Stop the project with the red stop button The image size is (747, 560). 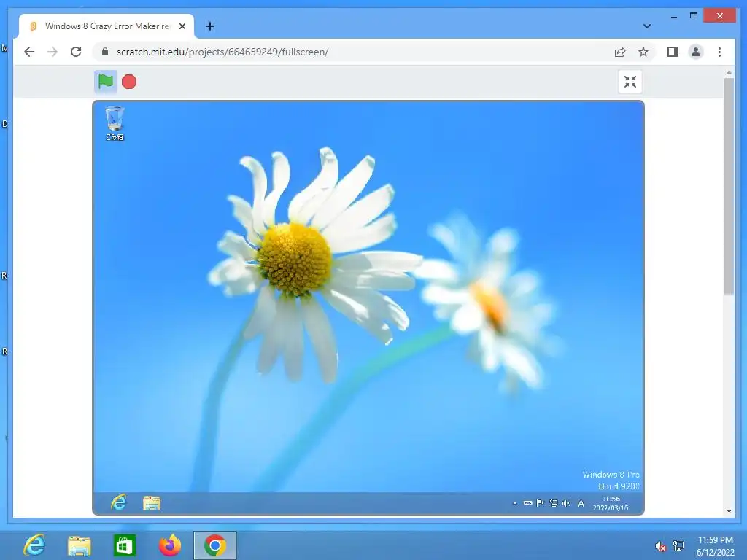(129, 82)
